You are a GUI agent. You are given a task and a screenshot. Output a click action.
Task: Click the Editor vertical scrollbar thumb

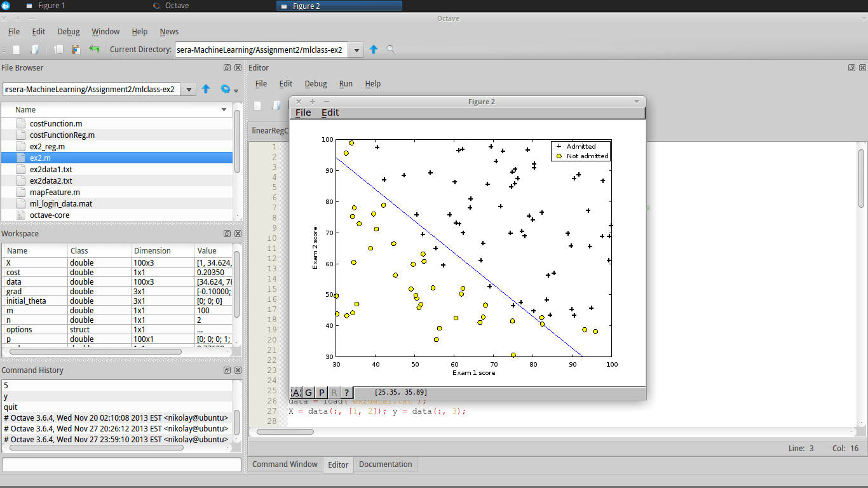coord(862,178)
